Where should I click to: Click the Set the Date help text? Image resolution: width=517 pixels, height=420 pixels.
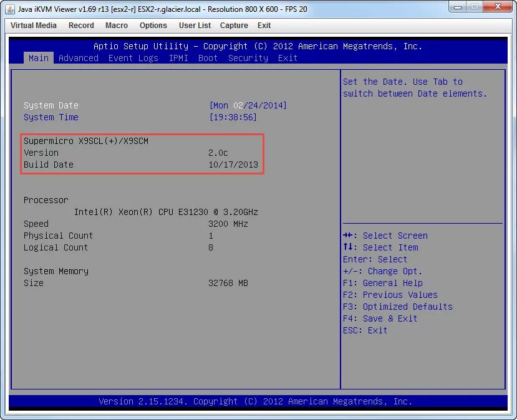415,88
